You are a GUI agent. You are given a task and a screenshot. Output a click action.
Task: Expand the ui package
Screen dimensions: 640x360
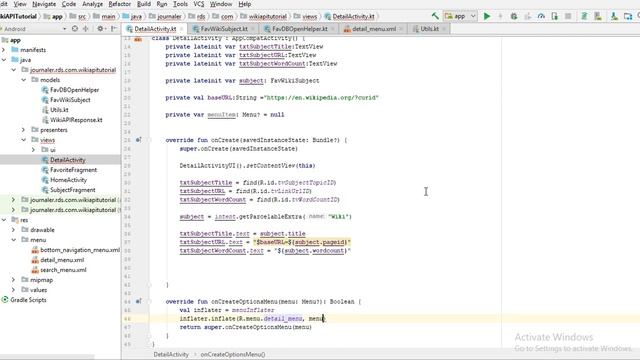click(33, 150)
